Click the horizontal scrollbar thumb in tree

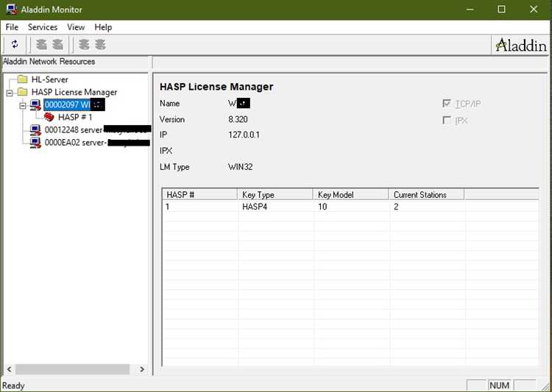(x=72, y=369)
